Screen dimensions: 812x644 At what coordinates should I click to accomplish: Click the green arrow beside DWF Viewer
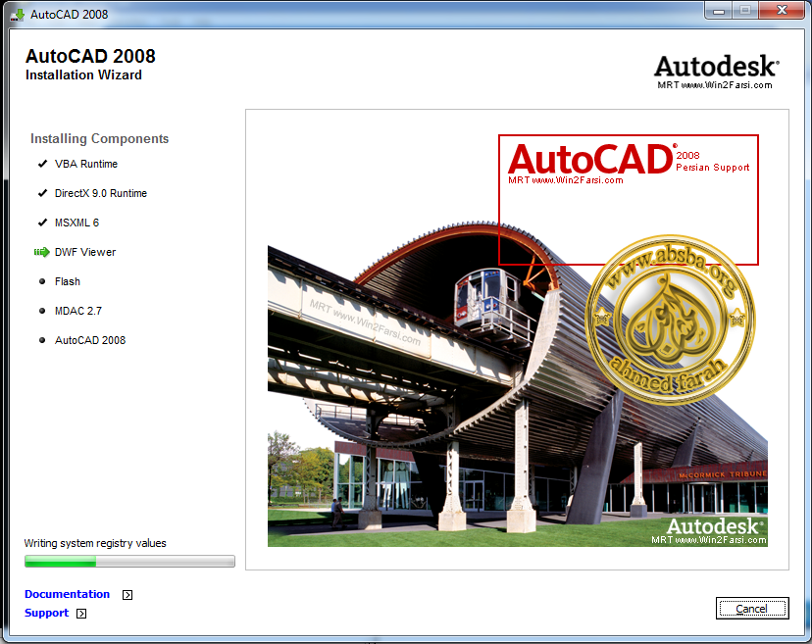point(41,252)
